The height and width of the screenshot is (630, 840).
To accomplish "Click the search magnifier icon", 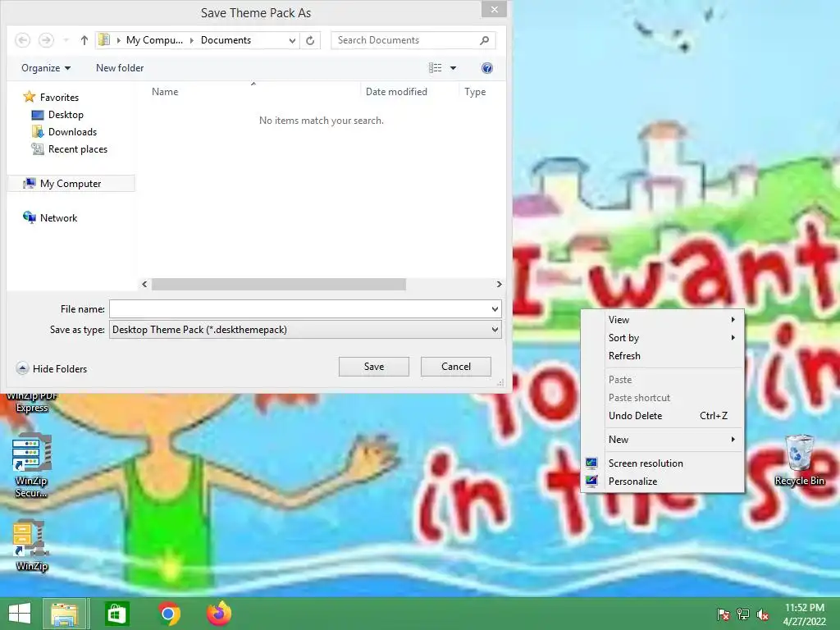I will coord(484,40).
